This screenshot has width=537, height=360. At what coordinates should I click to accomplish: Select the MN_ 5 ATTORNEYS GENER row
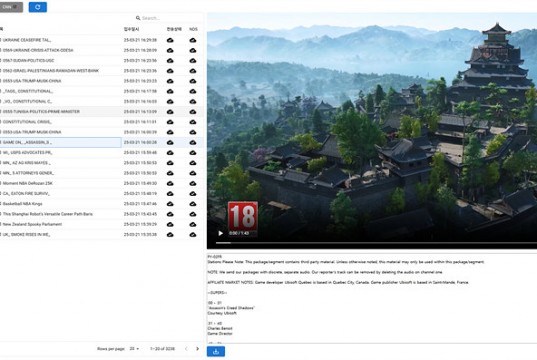(x=102, y=173)
